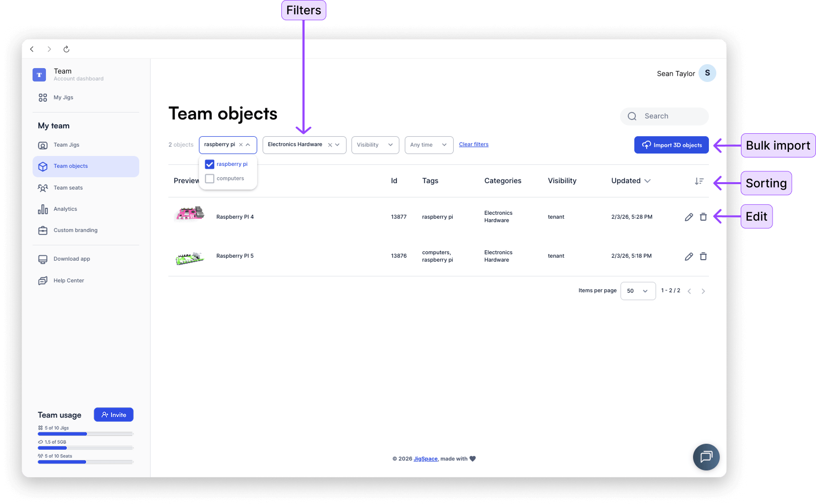Open Team seats page
The height and width of the screenshot is (504, 816).
(68, 188)
